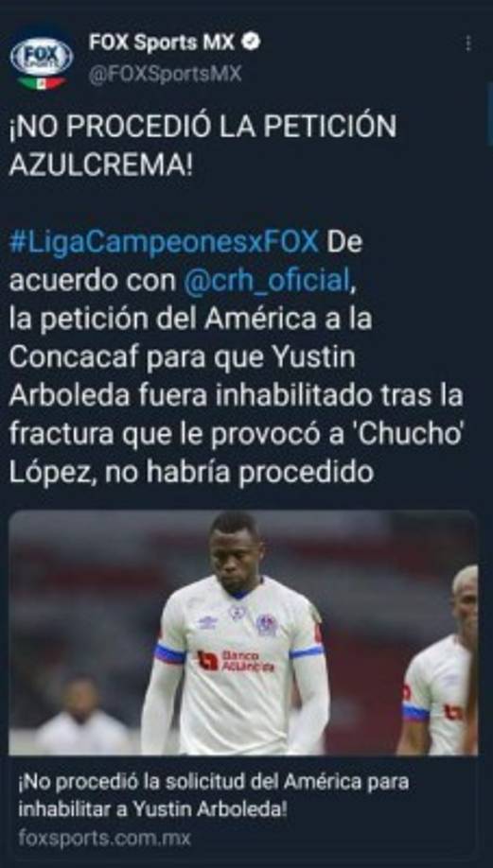
Task: Click the verified badge beside FOX Sports MX
Action: tap(251, 43)
